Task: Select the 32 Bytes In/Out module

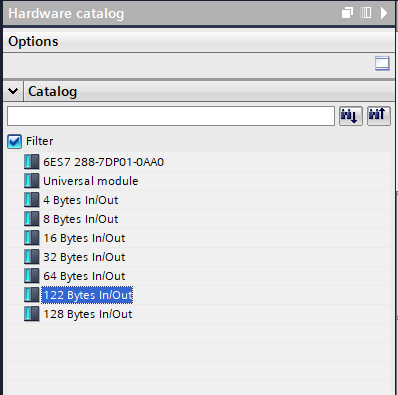Action: 84,257
